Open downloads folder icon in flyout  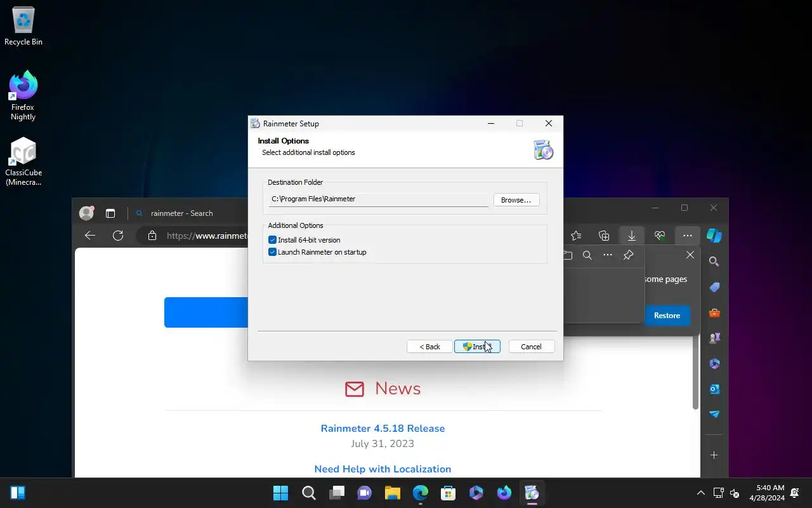click(567, 255)
